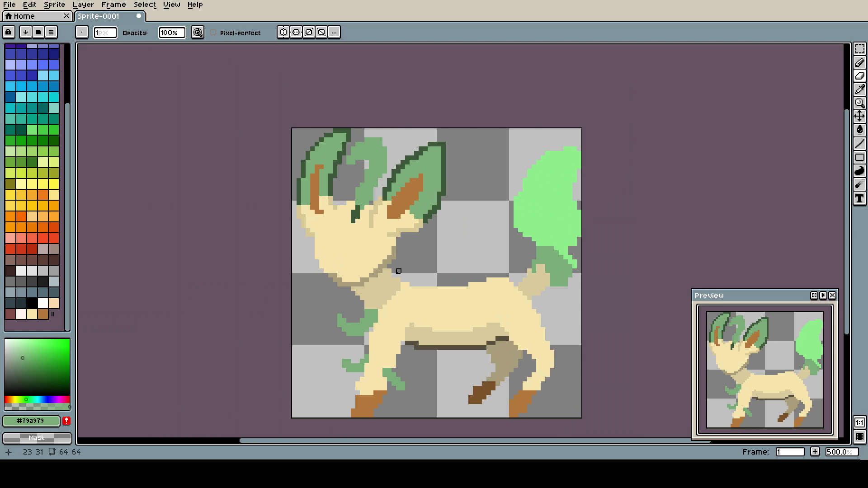The height and width of the screenshot is (488, 868).
Task: Open the Help menu
Action: [195, 5]
